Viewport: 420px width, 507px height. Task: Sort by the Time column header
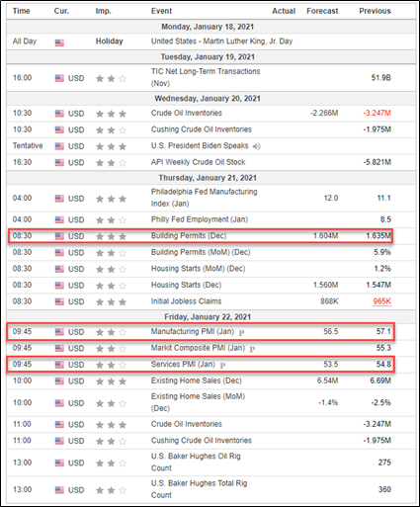tap(22, 11)
